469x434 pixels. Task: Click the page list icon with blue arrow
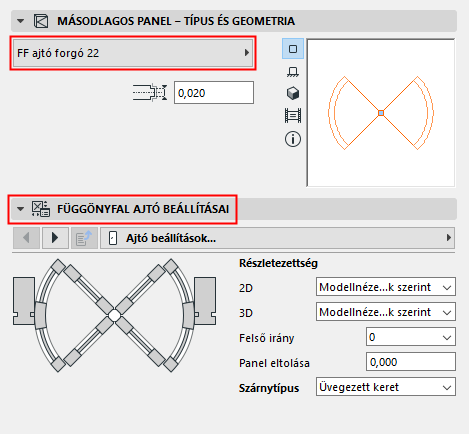pyautogui.click(x=84, y=238)
